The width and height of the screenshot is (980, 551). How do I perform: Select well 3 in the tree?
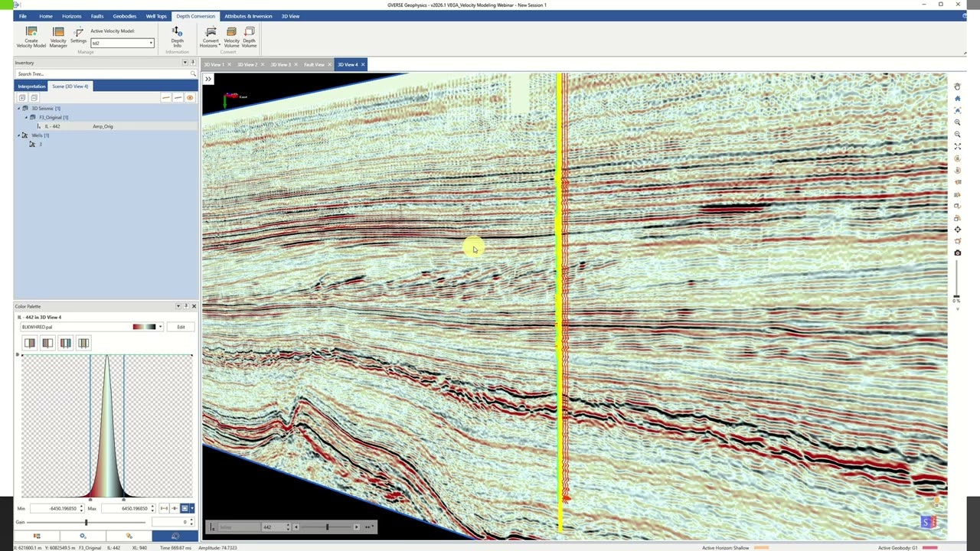(x=40, y=144)
